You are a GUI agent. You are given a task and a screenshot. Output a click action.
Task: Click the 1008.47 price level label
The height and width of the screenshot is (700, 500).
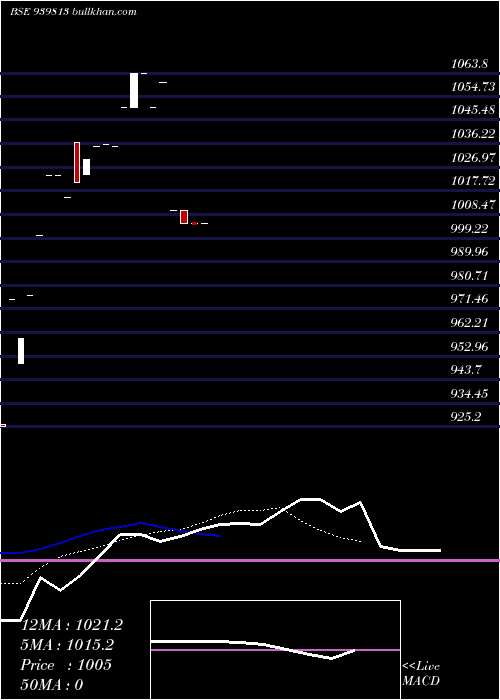(473, 205)
